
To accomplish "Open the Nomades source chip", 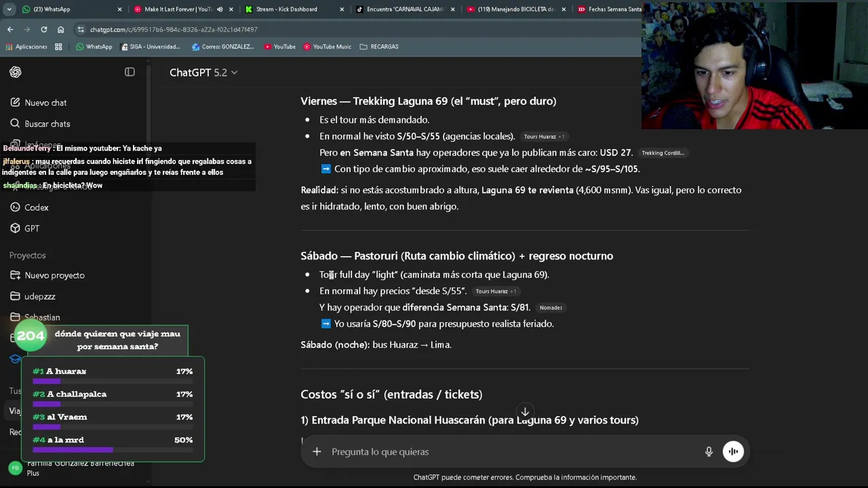I will click(x=551, y=308).
